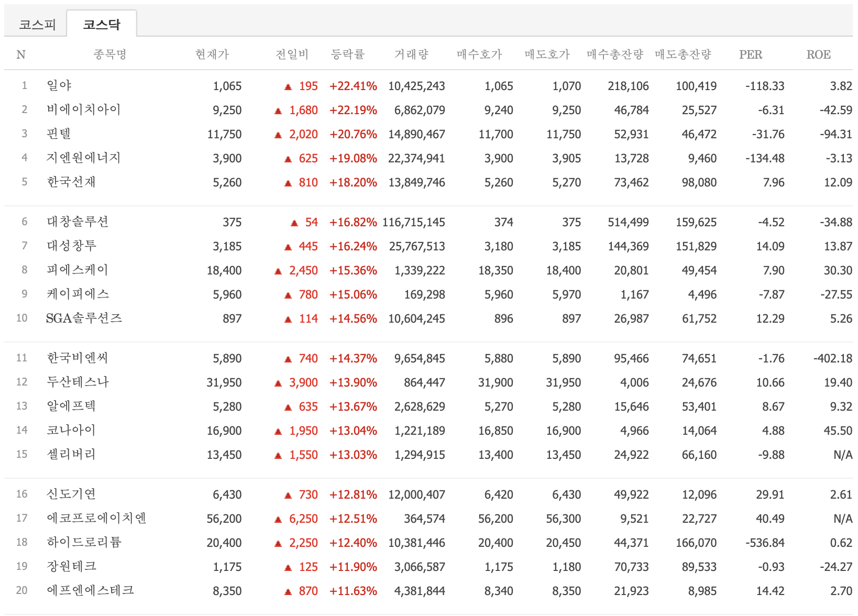Click the 166,070 ask total cell

pos(696,543)
